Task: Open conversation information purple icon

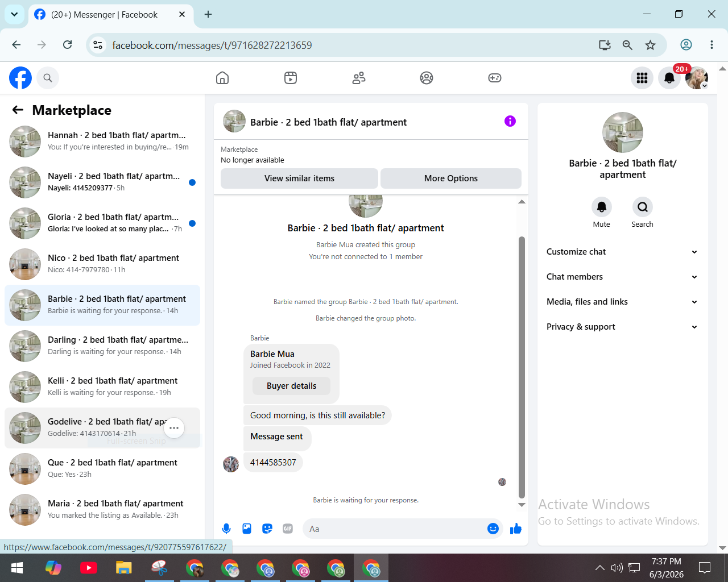Action: (x=510, y=121)
